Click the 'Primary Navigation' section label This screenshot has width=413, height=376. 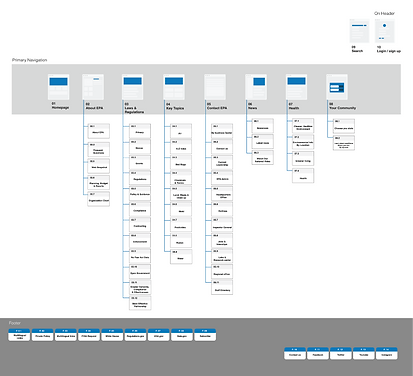(x=29, y=60)
